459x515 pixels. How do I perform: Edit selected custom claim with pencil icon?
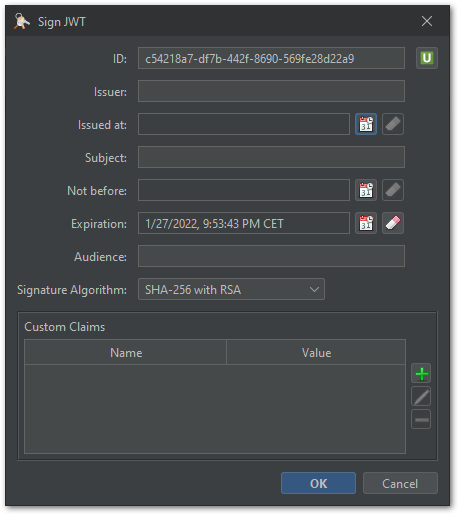pyautogui.click(x=421, y=396)
